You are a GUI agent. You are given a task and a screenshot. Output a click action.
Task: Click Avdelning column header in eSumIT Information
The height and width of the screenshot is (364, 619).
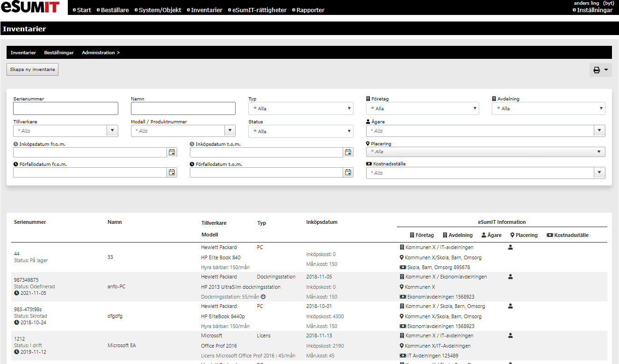458,235
